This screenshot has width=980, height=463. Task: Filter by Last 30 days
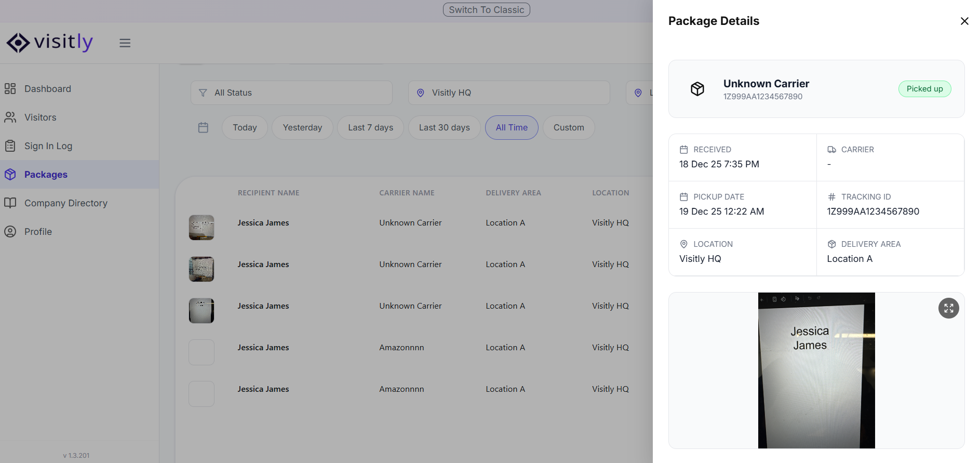pos(444,127)
